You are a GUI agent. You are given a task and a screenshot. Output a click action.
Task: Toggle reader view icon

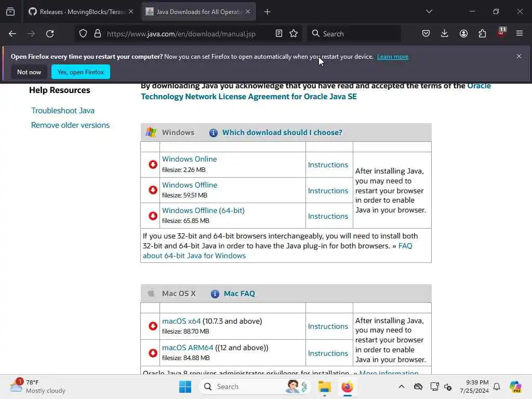tap(279, 34)
